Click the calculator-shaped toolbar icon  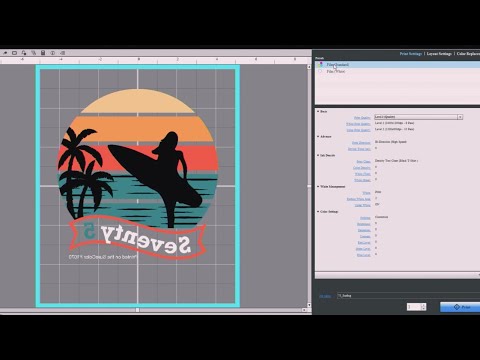coord(43,53)
